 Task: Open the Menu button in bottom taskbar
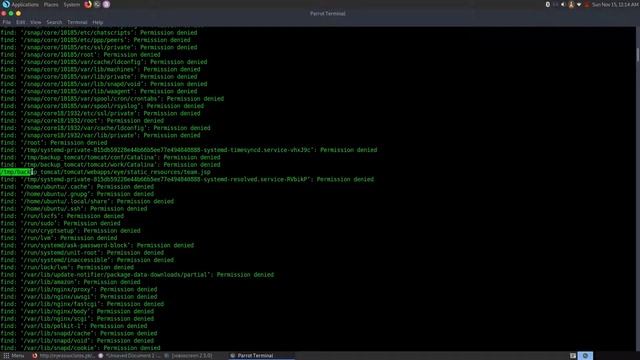click(14, 356)
